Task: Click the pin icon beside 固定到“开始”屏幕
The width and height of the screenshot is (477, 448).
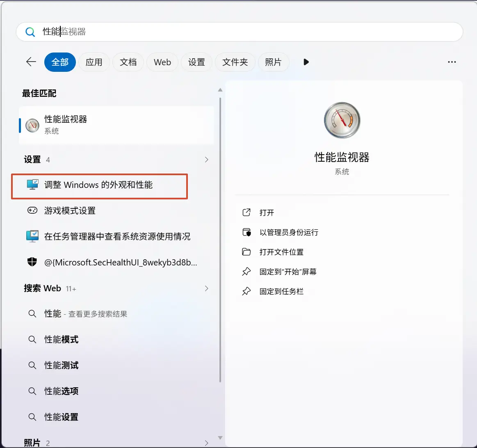Action: click(x=246, y=272)
